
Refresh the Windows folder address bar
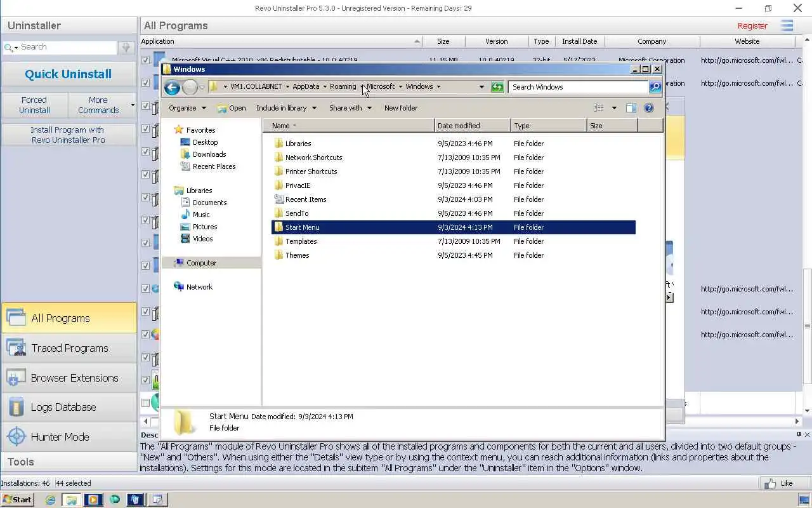[x=497, y=87]
